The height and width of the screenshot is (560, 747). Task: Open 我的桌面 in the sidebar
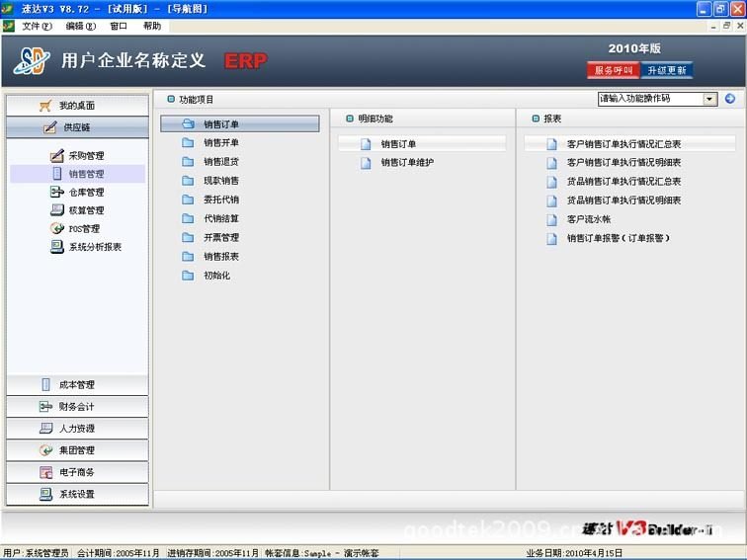tap(77, 106)
